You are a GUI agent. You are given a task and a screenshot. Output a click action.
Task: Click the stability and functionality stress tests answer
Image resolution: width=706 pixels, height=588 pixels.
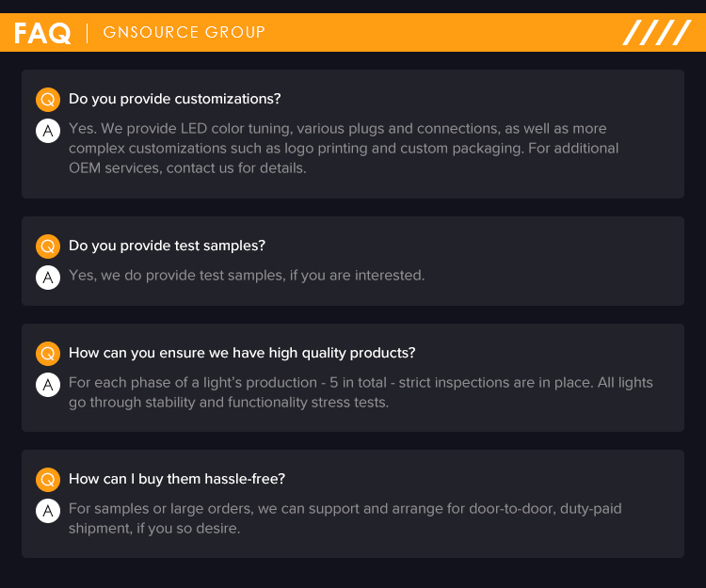coord(361,392)
